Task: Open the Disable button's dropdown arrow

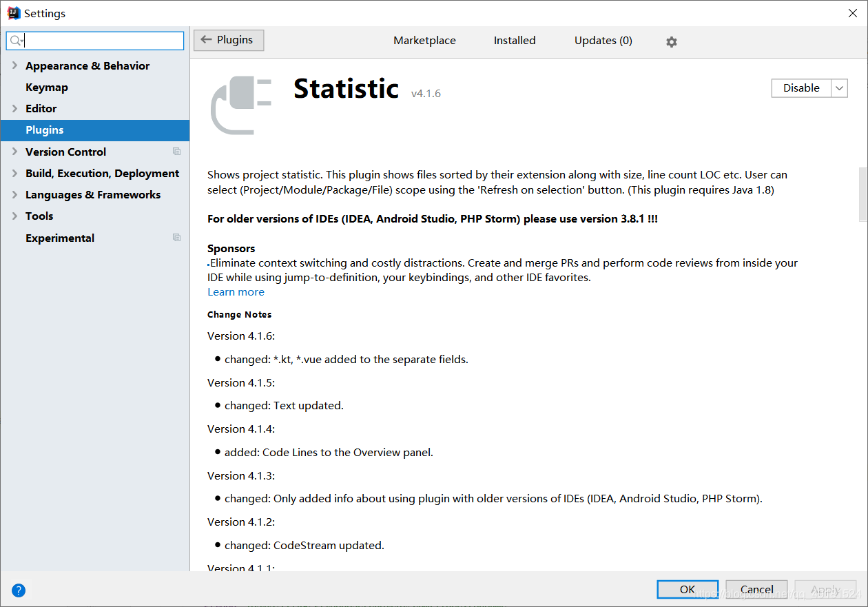Action: tap(839, 88)
